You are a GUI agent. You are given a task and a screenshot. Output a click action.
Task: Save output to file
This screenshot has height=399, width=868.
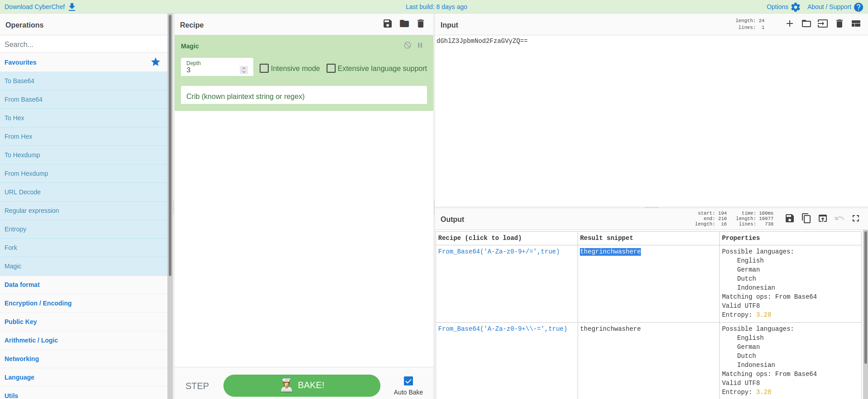point(790,219)
